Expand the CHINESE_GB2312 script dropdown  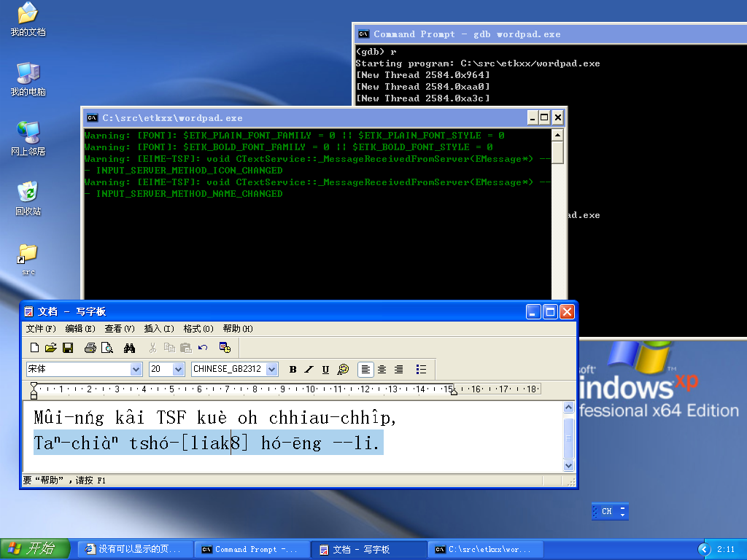[x=272, y=370]
